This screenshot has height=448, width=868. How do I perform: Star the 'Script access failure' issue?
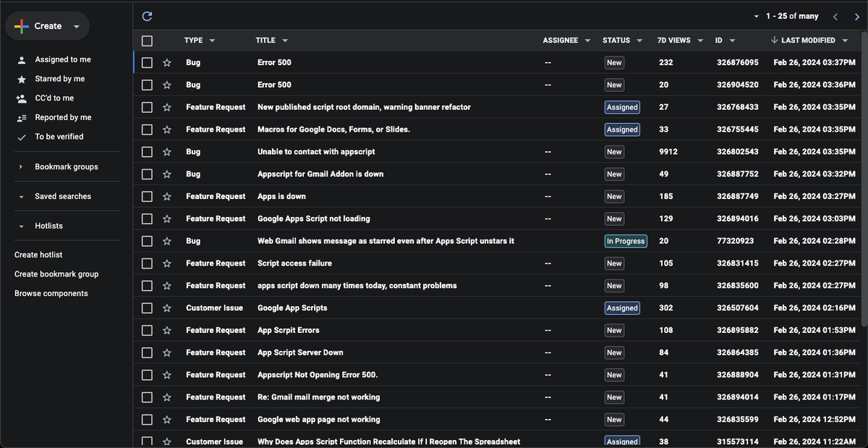(167, 263)
